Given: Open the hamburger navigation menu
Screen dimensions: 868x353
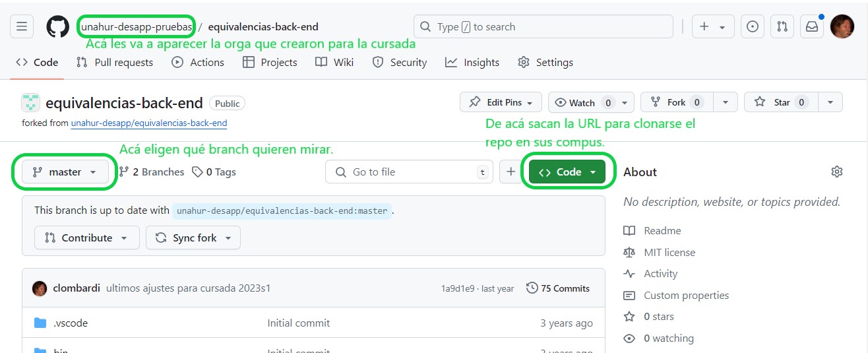Looking at the screenshot, I should pyautogui.click(x=22, y=27).
